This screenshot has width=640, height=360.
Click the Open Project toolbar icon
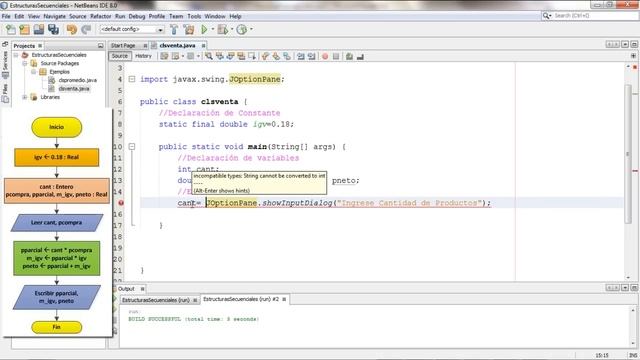click(39, 29)
